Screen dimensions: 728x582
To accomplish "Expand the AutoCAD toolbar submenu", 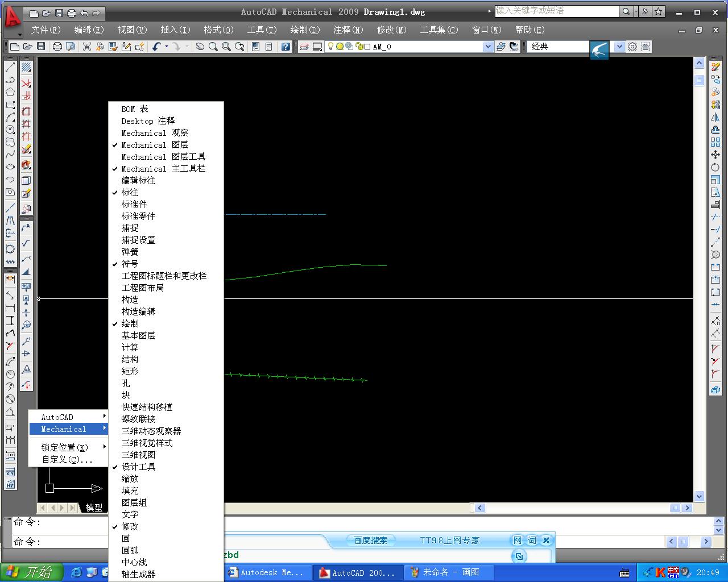I will [69, 417].
